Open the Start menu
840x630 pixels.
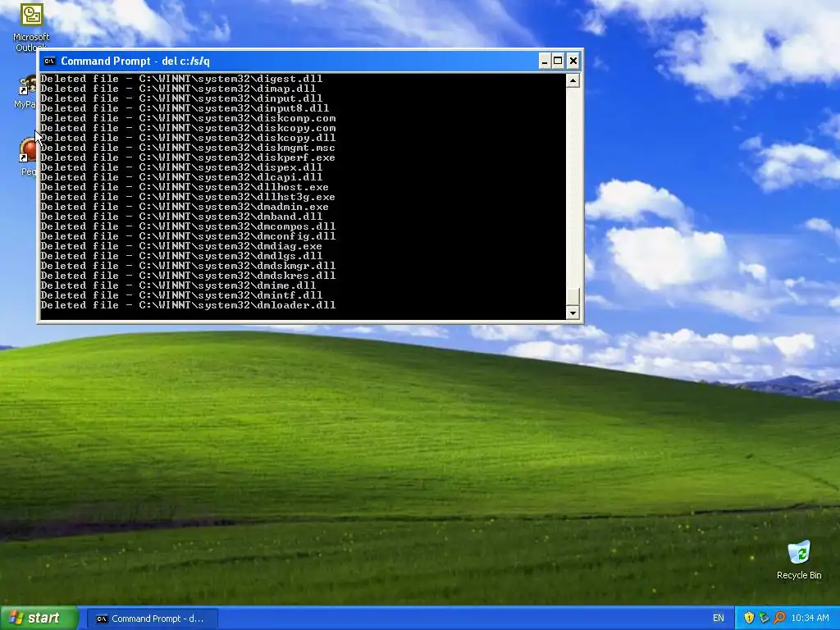[39, 619]
